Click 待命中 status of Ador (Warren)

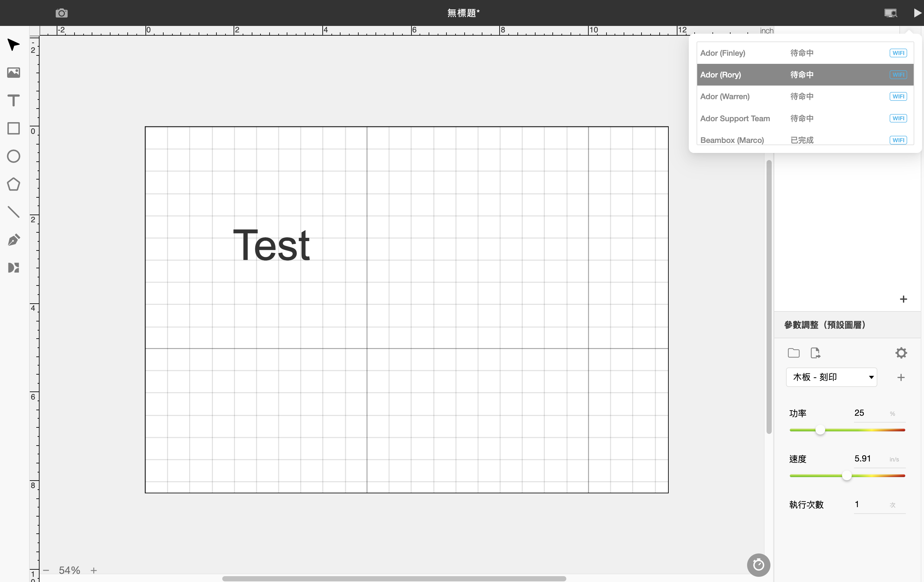click(802, 96)
